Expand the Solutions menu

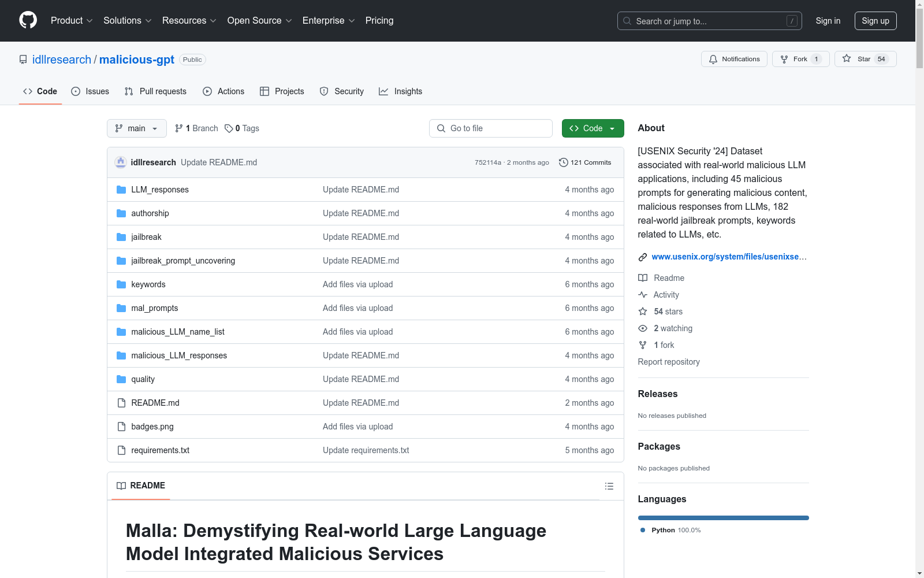(x=127, y=20)
